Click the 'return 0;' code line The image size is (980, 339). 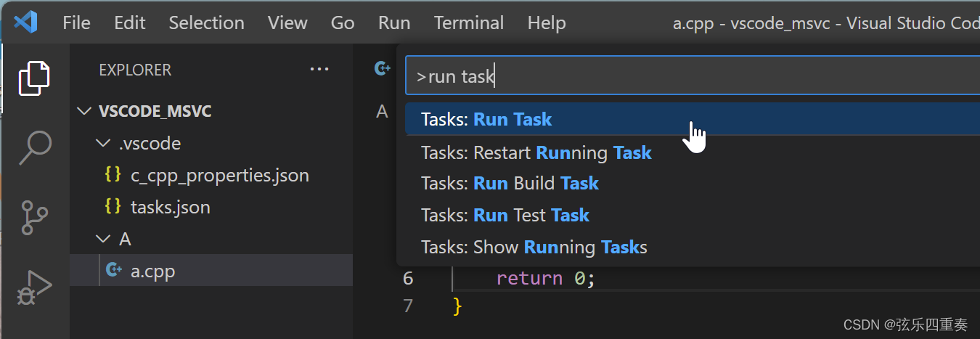546,278
